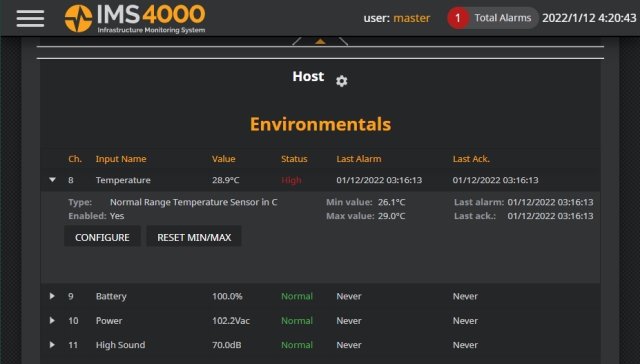Select the Battery input name
Viewport: 640px width, 364px height.
tap(111, 296)
